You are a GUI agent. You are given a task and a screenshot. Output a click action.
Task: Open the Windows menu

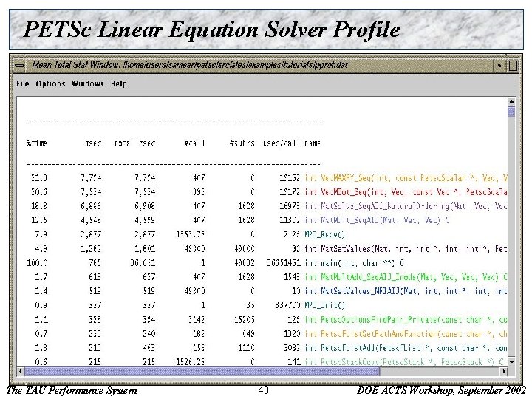[88, 83]
